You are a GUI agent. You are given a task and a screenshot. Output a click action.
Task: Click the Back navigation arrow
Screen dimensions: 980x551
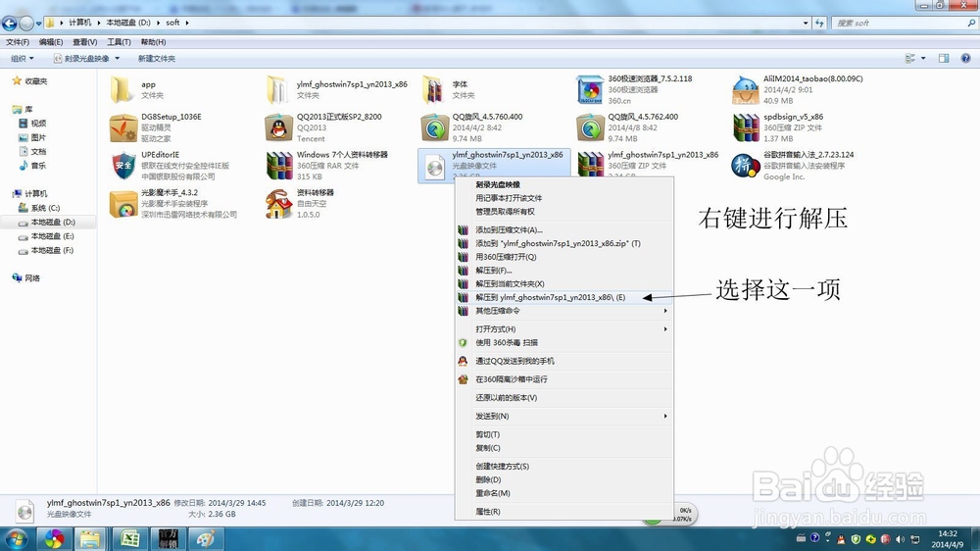(10, 24)
